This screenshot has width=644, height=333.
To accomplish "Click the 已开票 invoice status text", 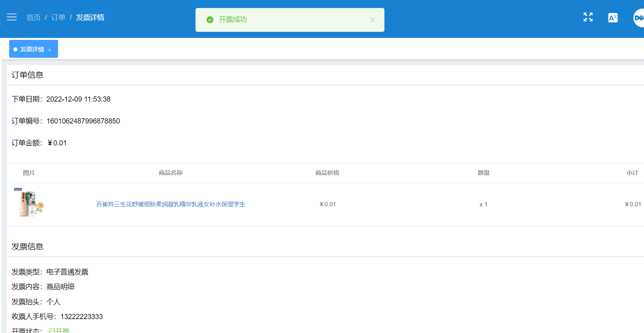I will 59,331.
